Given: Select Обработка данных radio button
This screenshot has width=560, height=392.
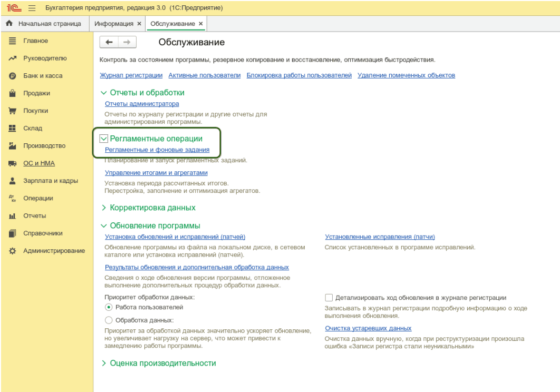Looking at the screenshot, I should [109, 320].
